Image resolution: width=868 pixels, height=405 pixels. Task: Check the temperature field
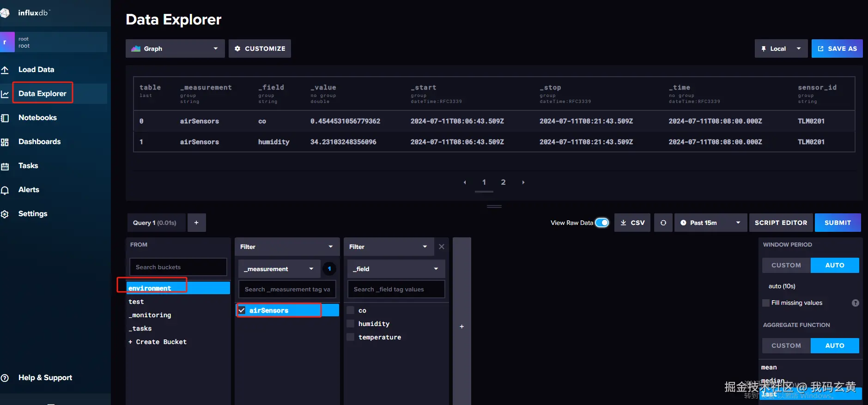click(351, 337)
